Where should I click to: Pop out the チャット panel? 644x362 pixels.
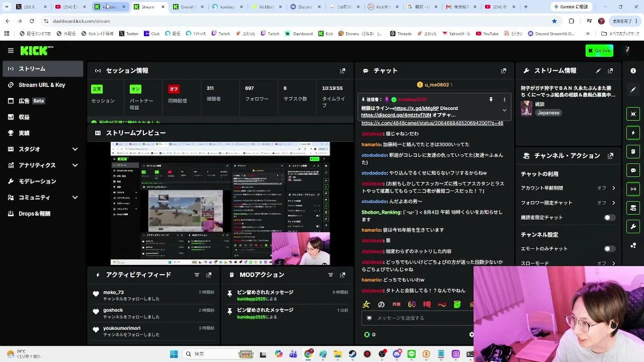point(504,71)
